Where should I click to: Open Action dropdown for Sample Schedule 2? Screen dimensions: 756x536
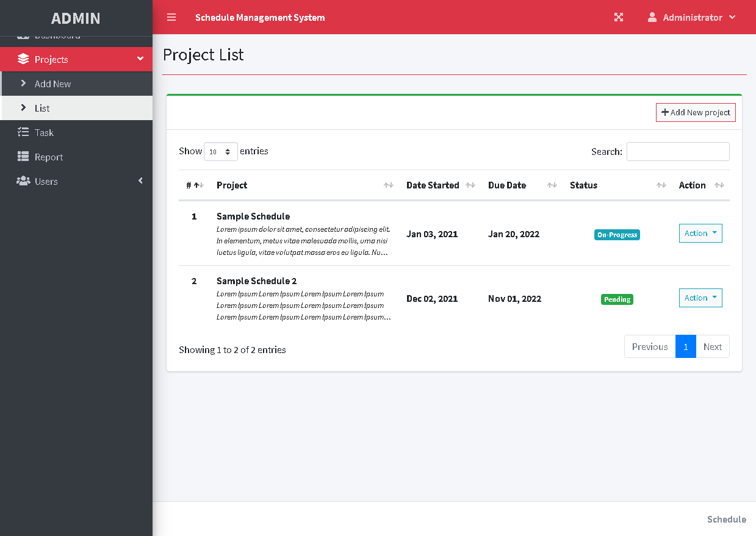(700, 298)
